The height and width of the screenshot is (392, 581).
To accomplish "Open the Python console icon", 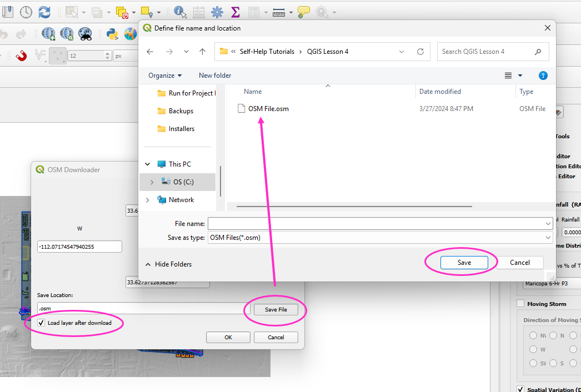I will 112,34.
